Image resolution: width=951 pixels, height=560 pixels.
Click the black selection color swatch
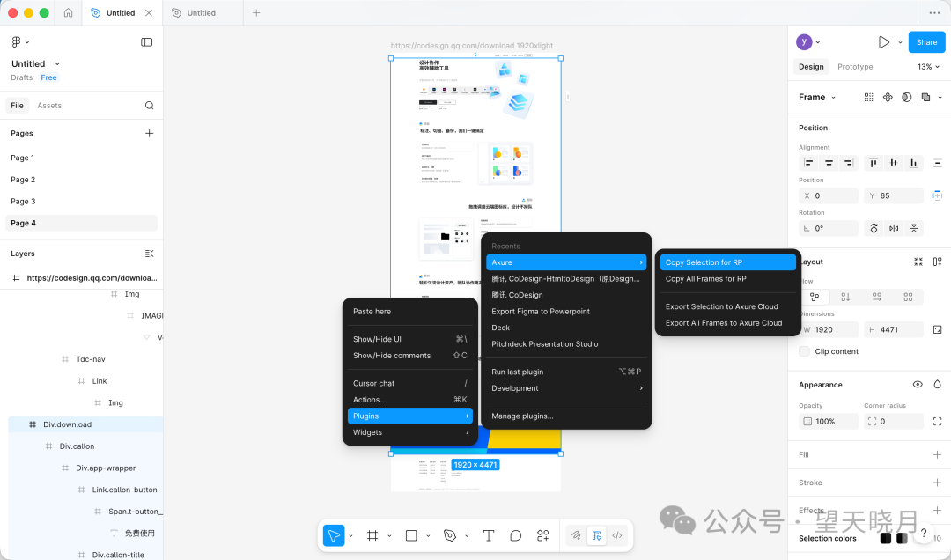tap(886, 538)
